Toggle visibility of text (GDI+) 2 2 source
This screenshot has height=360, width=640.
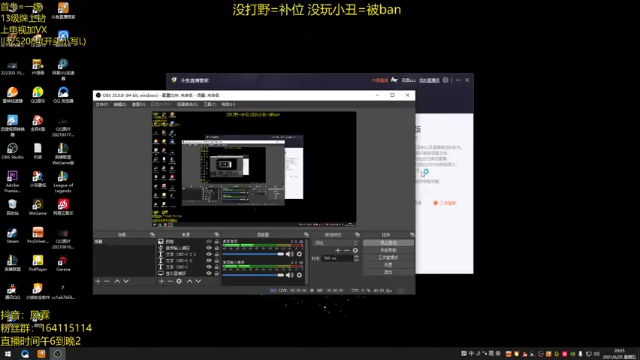[209, 254]
